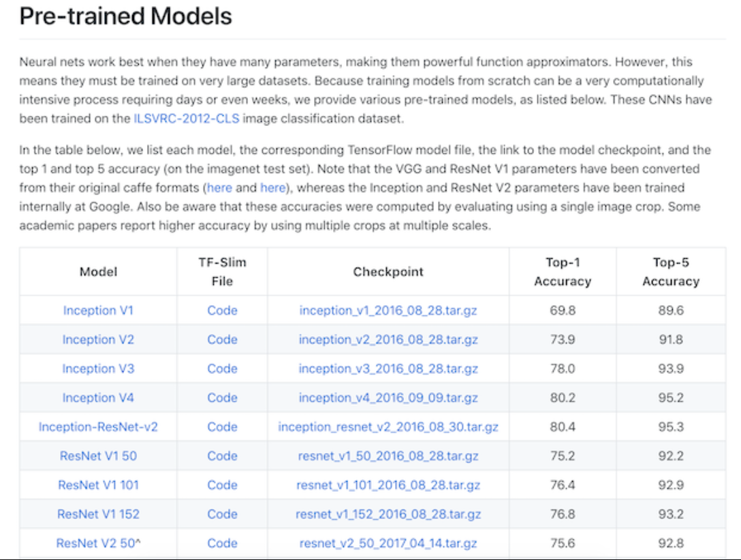This screenshot has height=560, width=741.
Task: Select the Top-5 accuracy value 92.9
Action: click(671, 485)
